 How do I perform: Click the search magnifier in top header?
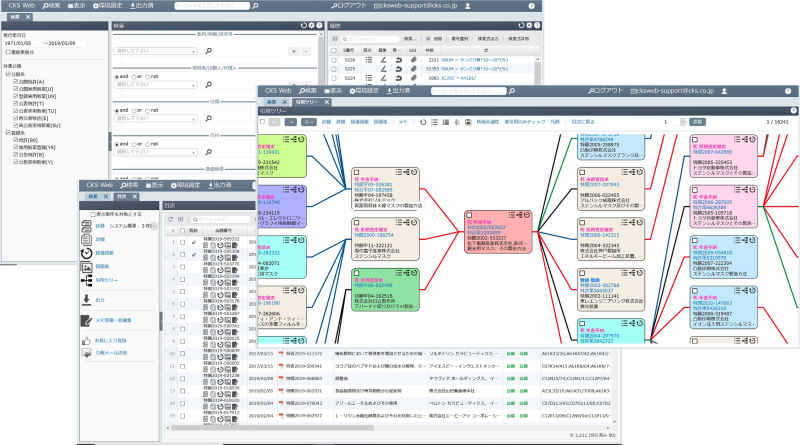pyautogui.click(x=255, y=5)
